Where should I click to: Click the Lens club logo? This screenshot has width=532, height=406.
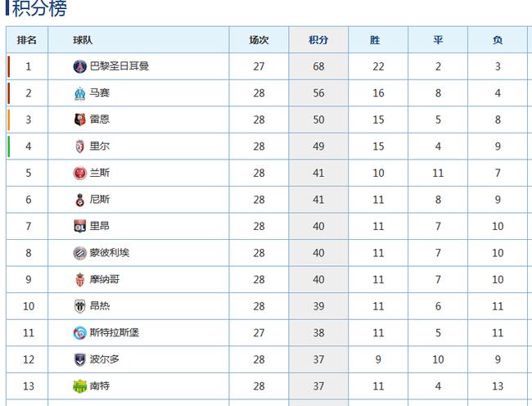pos(79,173)
